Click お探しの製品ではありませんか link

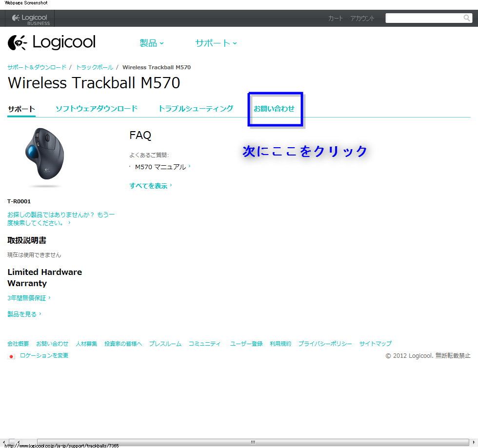coord(61,219)
